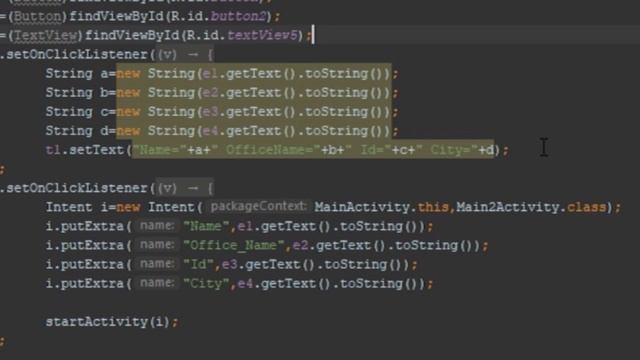
Task: Click 'e4' in String d line
Action: click(x=210, y=131)
